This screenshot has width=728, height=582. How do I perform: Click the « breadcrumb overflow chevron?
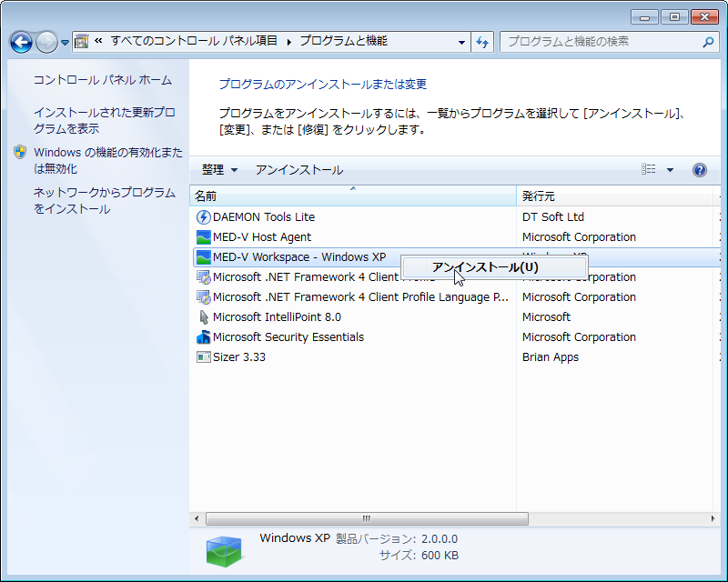coord(98,41)
